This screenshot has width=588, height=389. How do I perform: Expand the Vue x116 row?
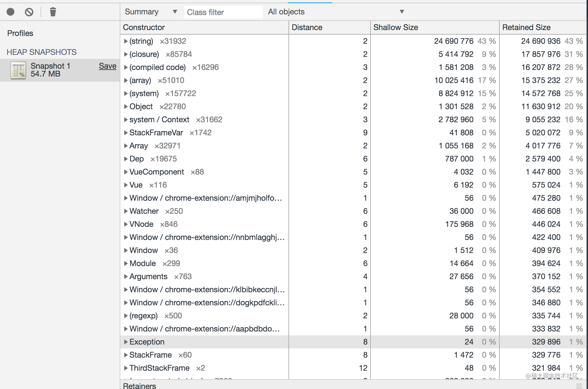(126, 185)
